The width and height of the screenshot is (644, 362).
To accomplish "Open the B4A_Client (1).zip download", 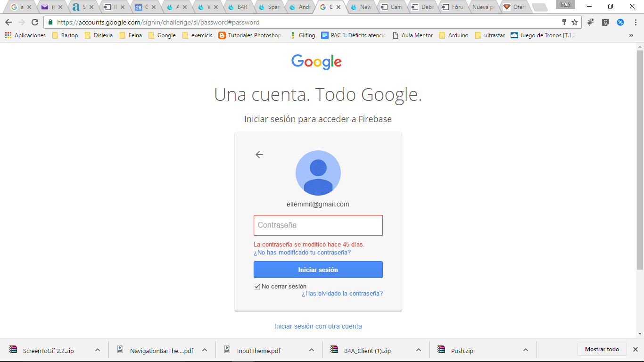I will coord(361,351).
